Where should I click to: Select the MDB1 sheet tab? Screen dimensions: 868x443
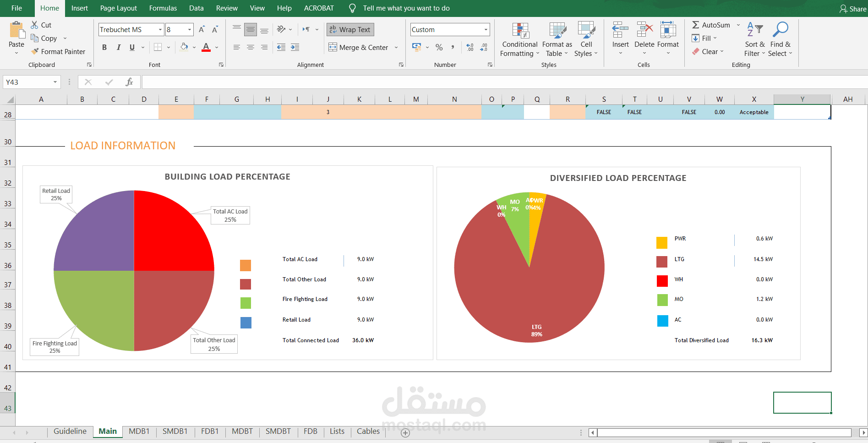[139, 431]
